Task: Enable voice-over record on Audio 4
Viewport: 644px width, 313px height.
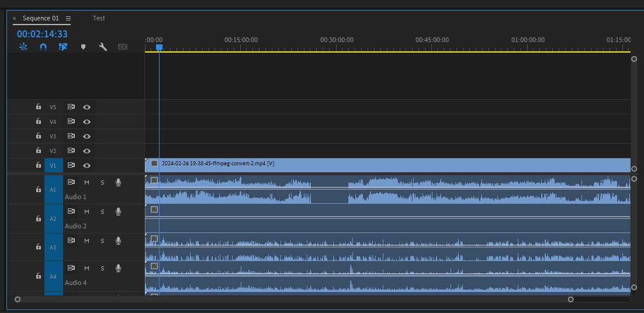Action: (118, 268)
